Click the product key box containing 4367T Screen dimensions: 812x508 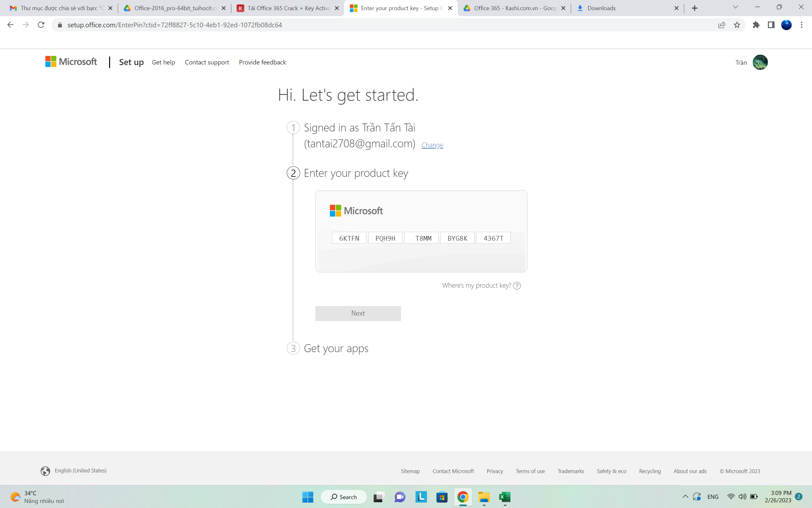click(x=494, y=238)
